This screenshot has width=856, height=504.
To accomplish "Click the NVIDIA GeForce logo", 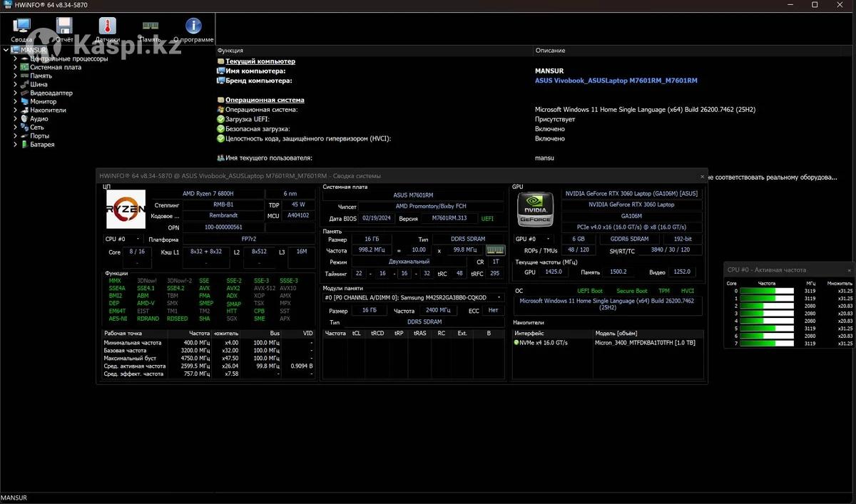I will (x=534, y=209).
